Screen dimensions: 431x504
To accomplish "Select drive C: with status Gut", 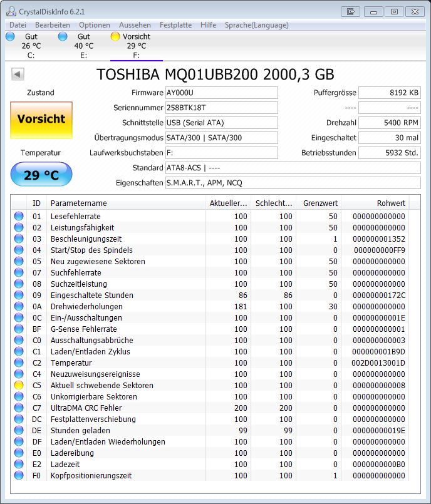I will (x=31, y=46).
